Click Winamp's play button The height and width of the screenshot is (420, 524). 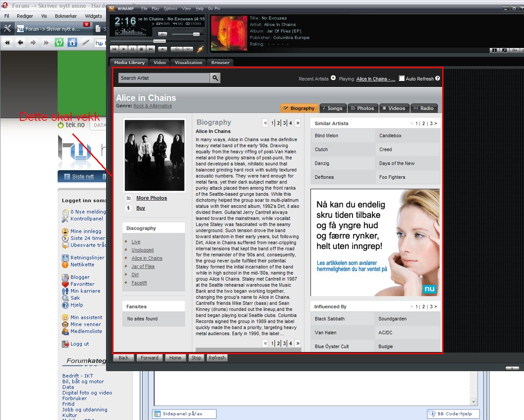[123, 49]
